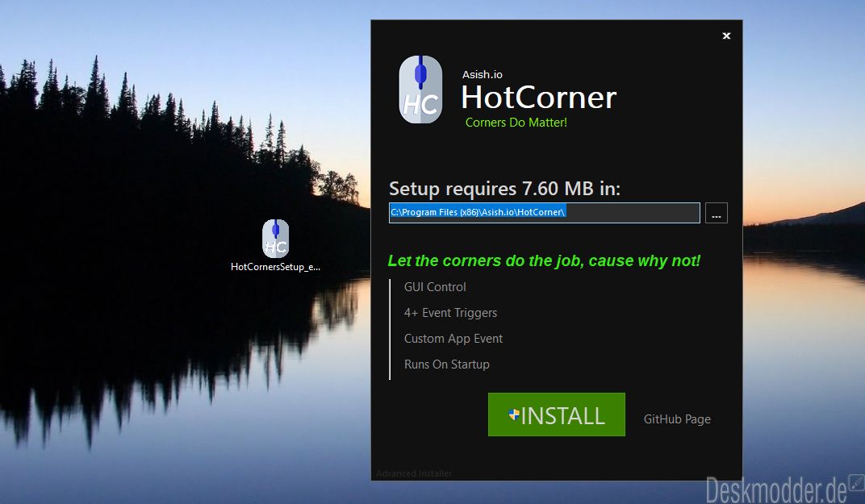Click the Asish.io publisher label
The width and height of the screenshot is (865, 504).
[x=483, y=74]
